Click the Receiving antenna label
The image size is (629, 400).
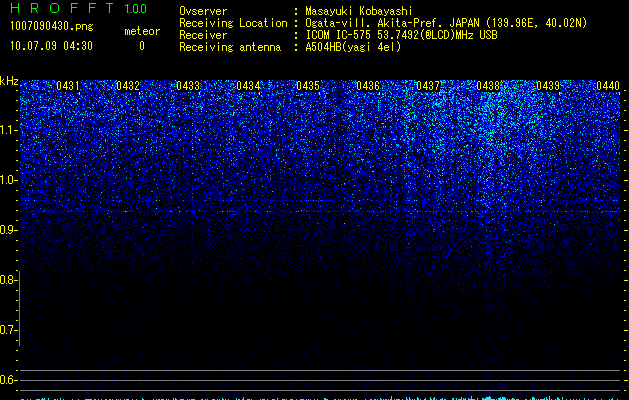tap(230, 47)
